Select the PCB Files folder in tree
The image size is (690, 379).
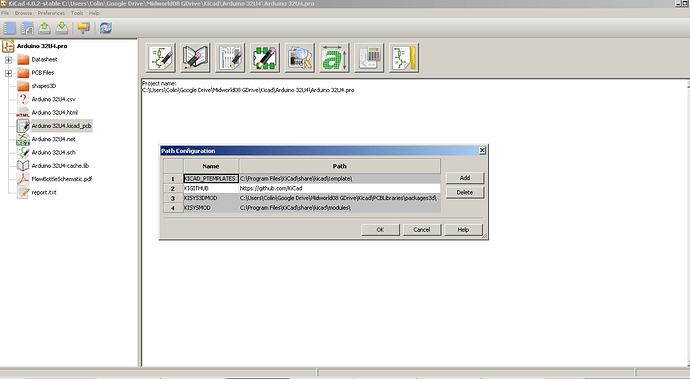coord(43,73)
